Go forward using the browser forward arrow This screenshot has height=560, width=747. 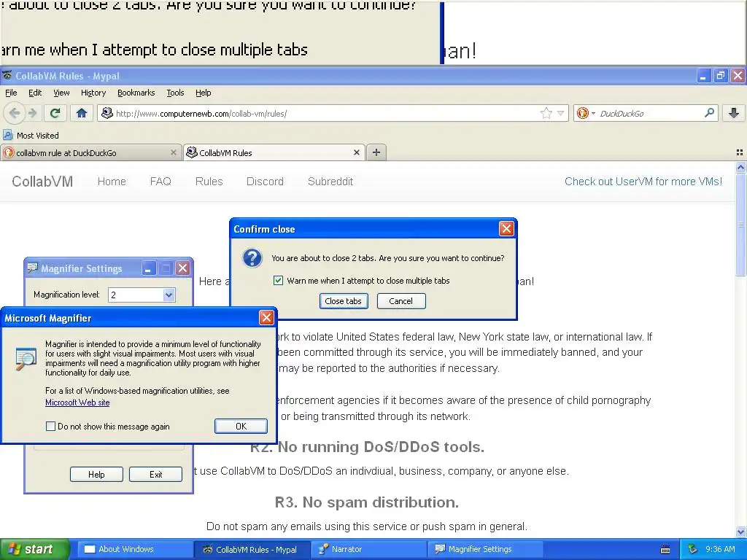click(32, 113)
